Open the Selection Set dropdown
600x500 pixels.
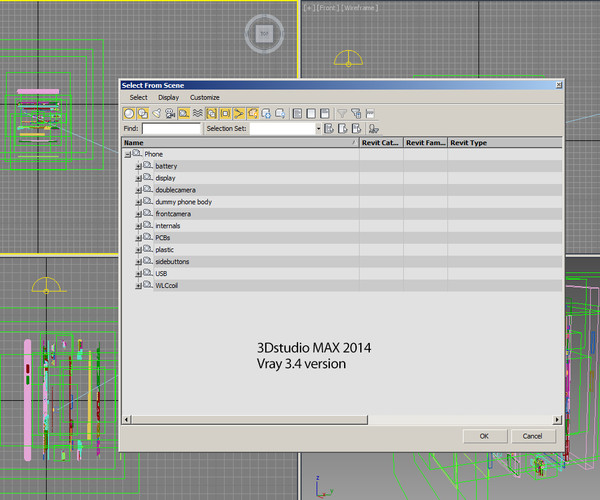pyautogui.click(x=319, y=129)
